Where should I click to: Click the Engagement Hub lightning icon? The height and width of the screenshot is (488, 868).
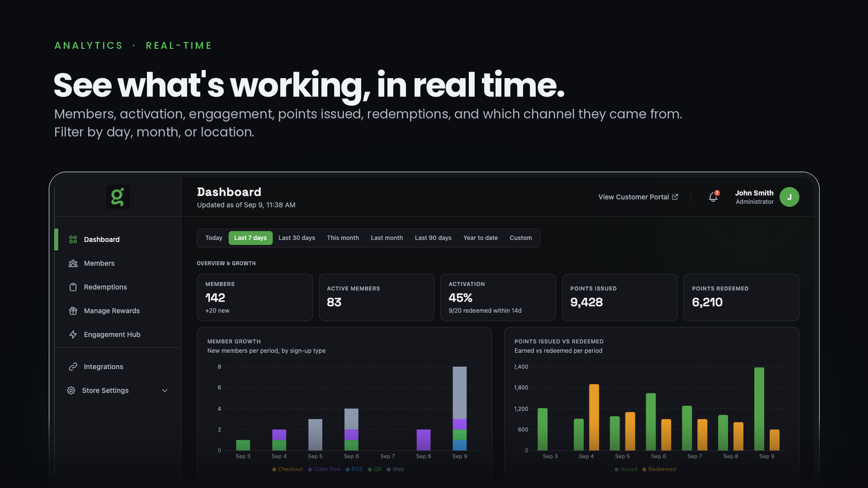[73, 335]
